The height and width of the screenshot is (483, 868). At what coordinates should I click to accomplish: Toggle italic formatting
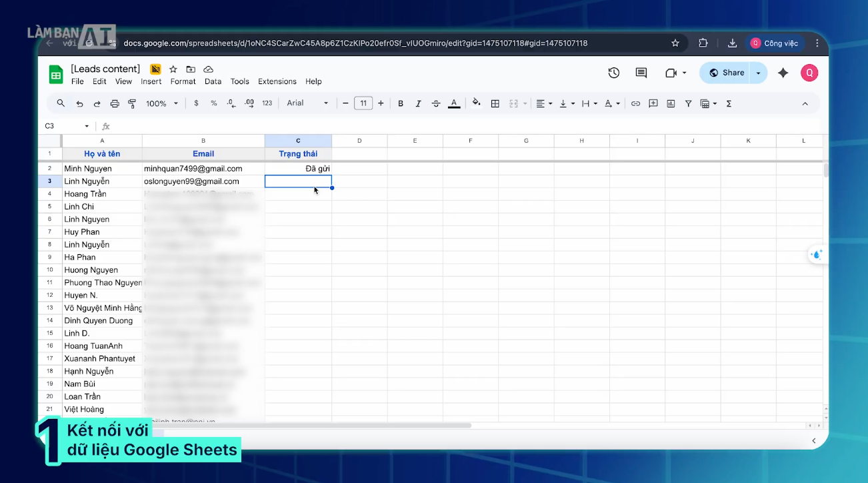419,103
